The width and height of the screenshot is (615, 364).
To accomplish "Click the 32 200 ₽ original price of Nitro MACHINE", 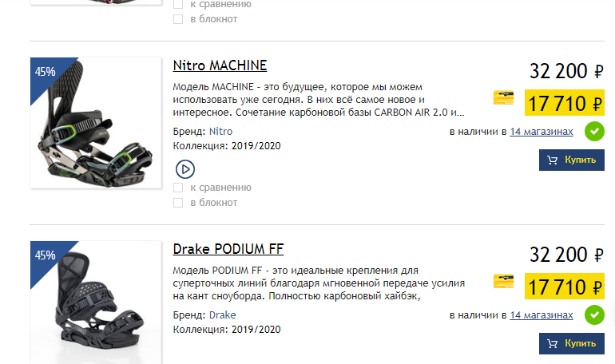I will click(x=566, y=71).
